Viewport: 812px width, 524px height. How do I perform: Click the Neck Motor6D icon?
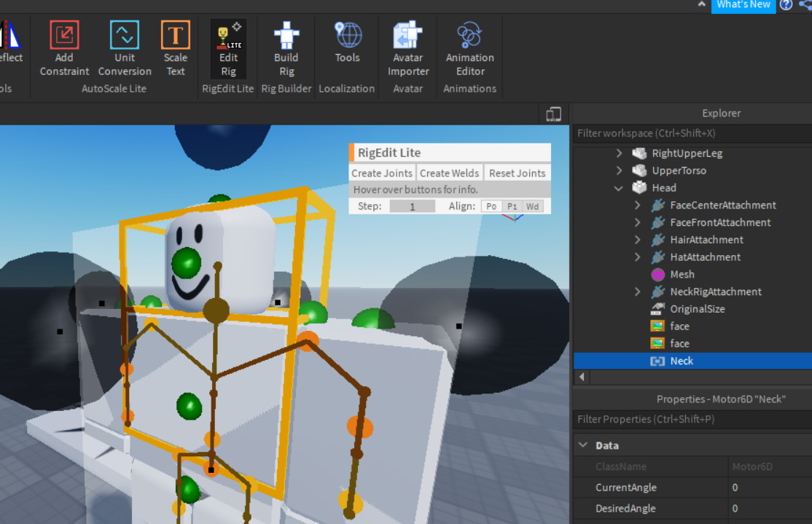657,361
